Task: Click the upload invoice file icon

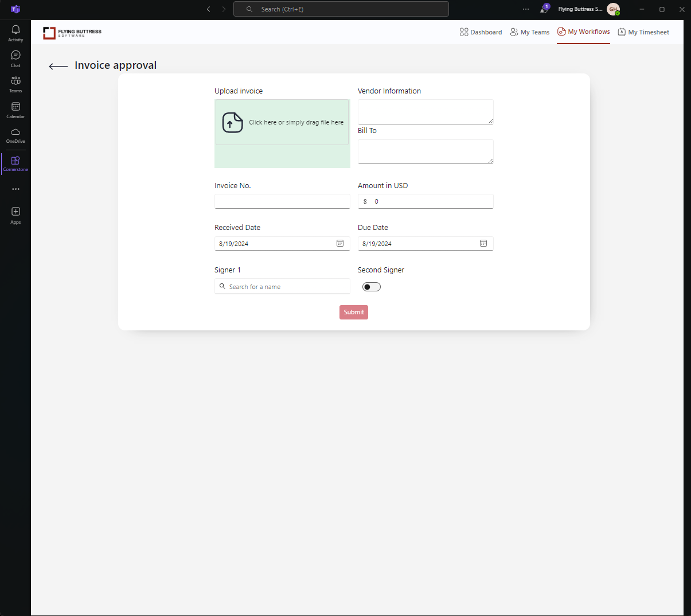Action: click(232, 123)
